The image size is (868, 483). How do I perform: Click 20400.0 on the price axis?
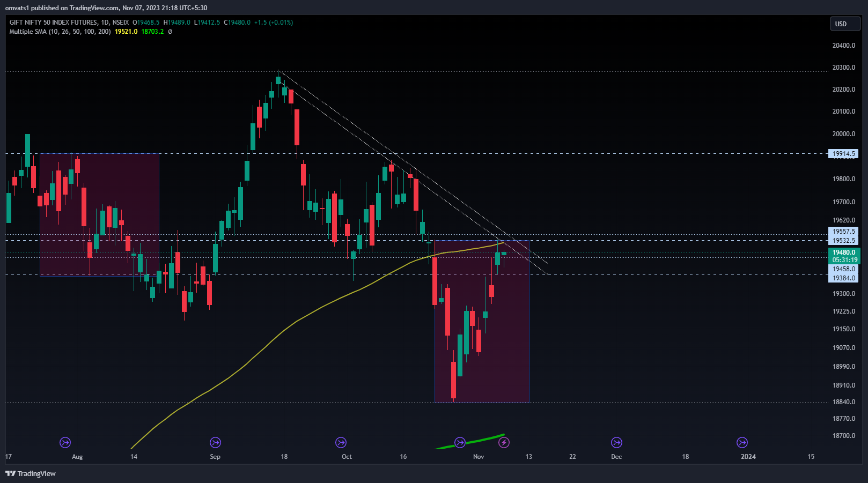pos(844,46)
